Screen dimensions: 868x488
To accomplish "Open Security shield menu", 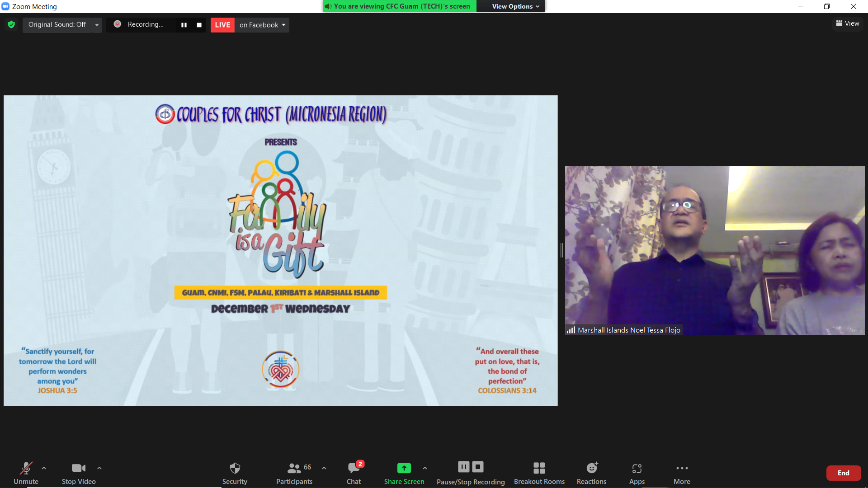I will point(235,473).
